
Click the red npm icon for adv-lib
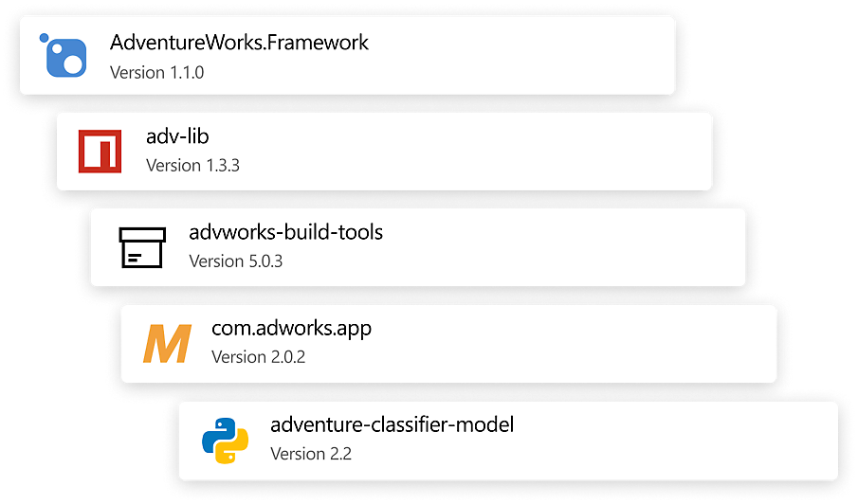(x=100, y=151)
